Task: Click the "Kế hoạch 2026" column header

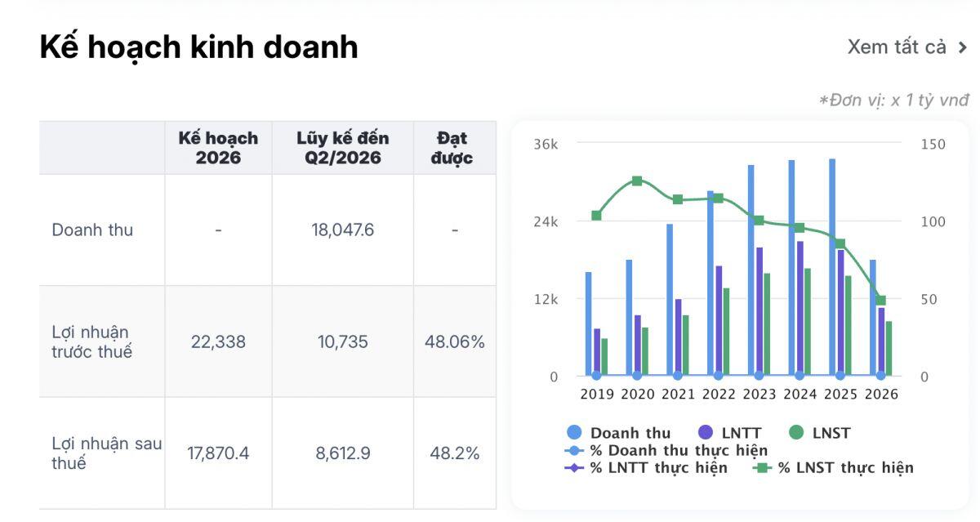Action: tap(218, 148)
